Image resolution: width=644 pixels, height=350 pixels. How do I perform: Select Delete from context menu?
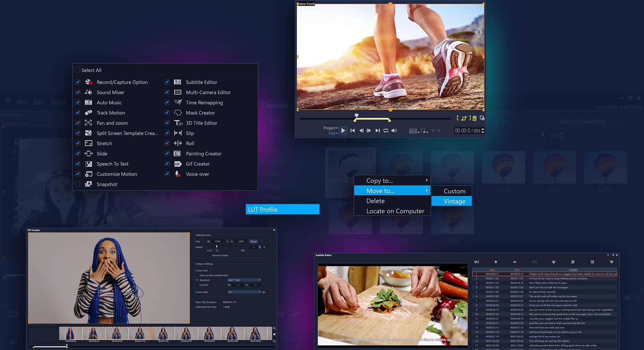point(375,200)
